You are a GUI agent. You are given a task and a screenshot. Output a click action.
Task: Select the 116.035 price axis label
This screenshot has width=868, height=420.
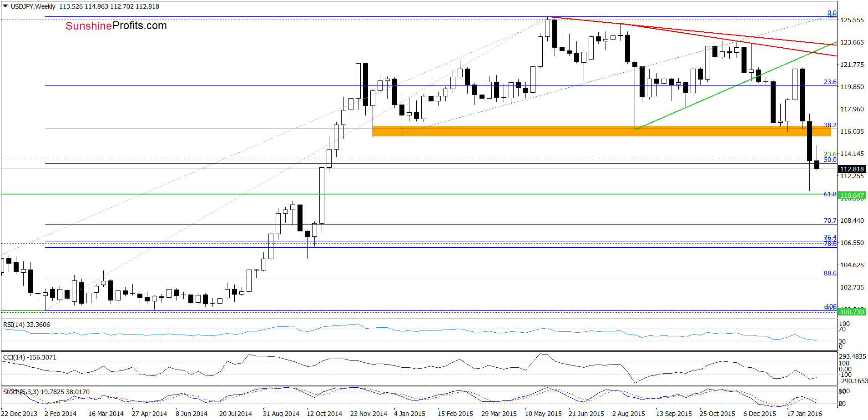(852, 131)
